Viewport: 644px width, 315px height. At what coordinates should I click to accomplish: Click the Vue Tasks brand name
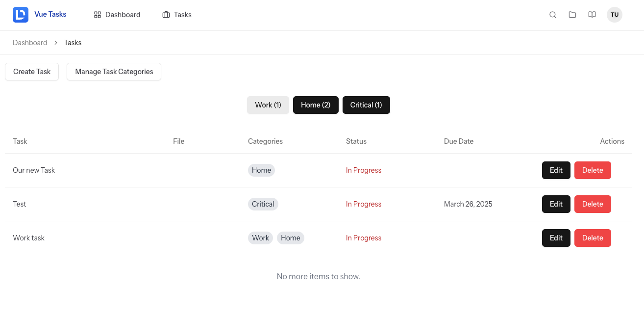tap(50, 14)
